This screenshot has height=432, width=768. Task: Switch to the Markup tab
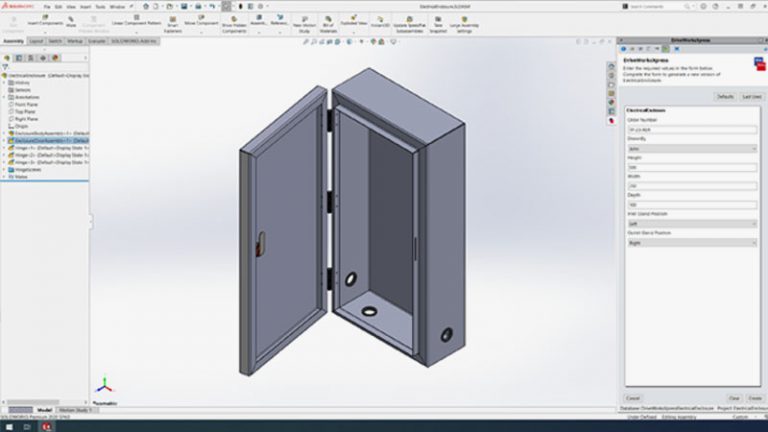[75, 41]
